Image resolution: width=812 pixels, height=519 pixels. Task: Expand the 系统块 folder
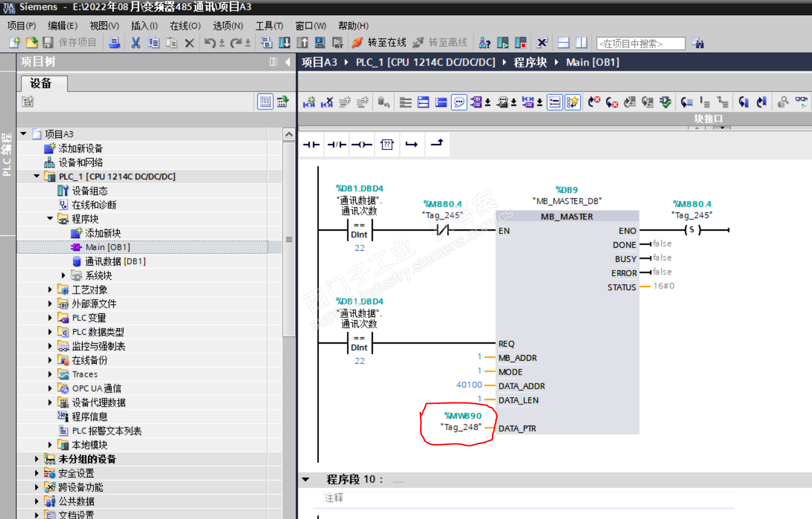click(x=64, y=275)
